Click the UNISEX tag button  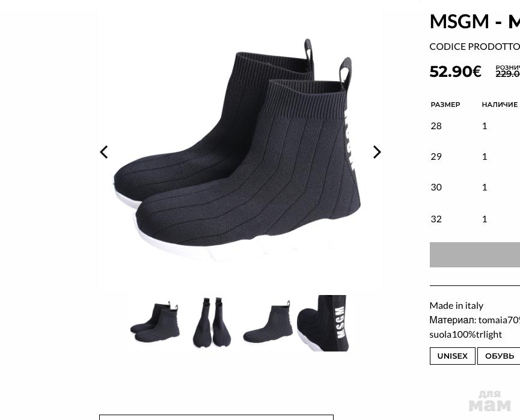pyautogui.click(x=452, y=356)
